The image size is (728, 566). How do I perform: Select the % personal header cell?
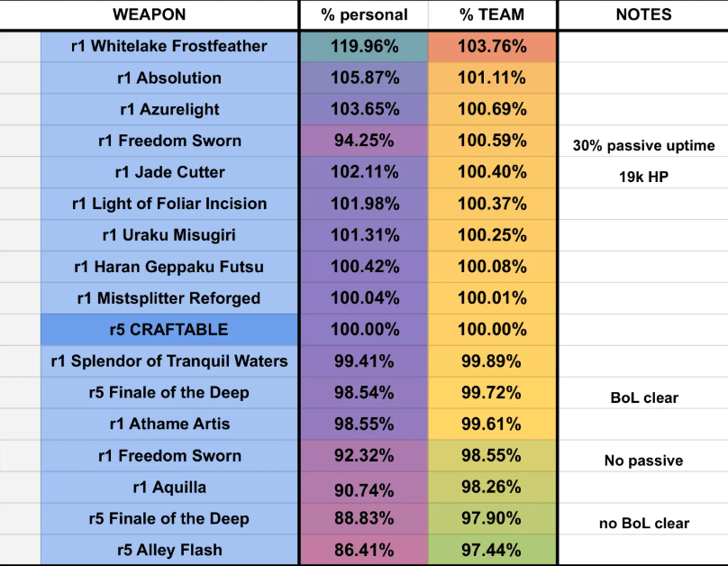tap(364, 14)
